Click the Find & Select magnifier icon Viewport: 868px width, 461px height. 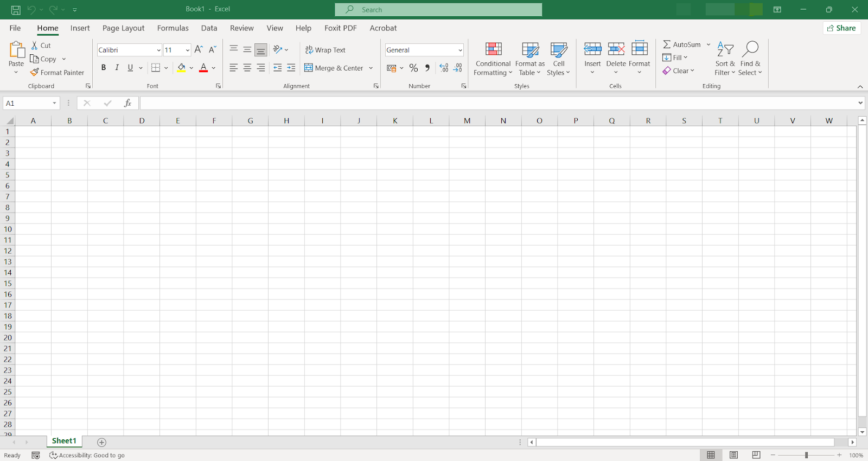pyautogui.click(x=750, y=49)
